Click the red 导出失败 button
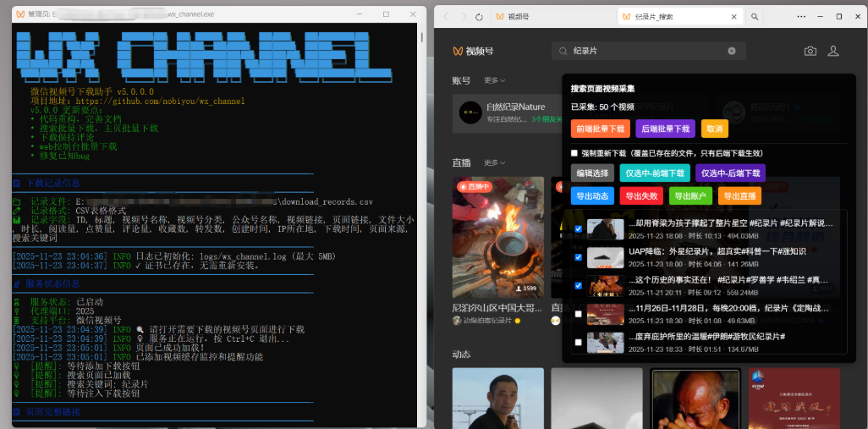Screen dimensions: 868x429 coord(641,195)
